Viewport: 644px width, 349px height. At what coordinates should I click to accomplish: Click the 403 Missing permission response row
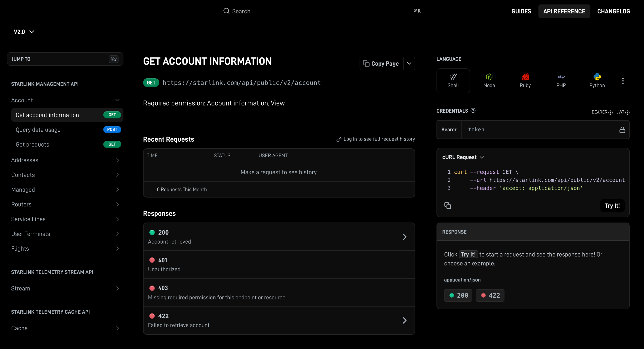pos(279,292)
